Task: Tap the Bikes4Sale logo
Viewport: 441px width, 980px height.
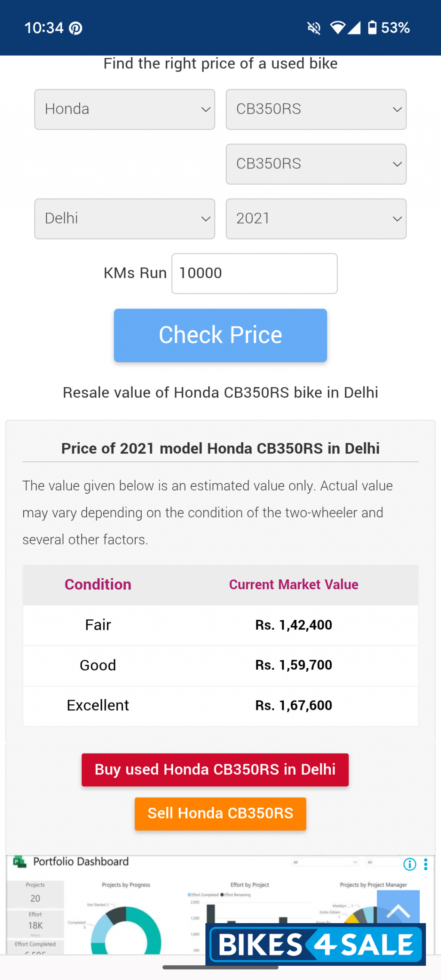Action: 316,944
